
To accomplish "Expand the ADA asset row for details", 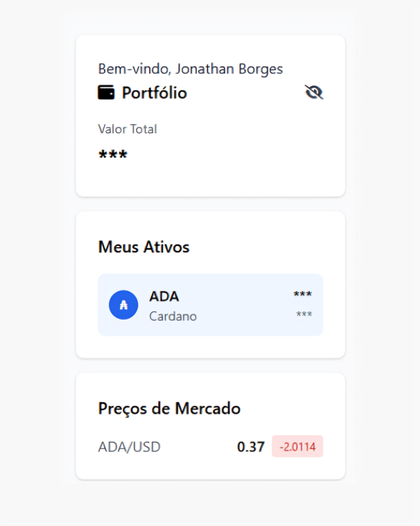I will pos(210,305).
